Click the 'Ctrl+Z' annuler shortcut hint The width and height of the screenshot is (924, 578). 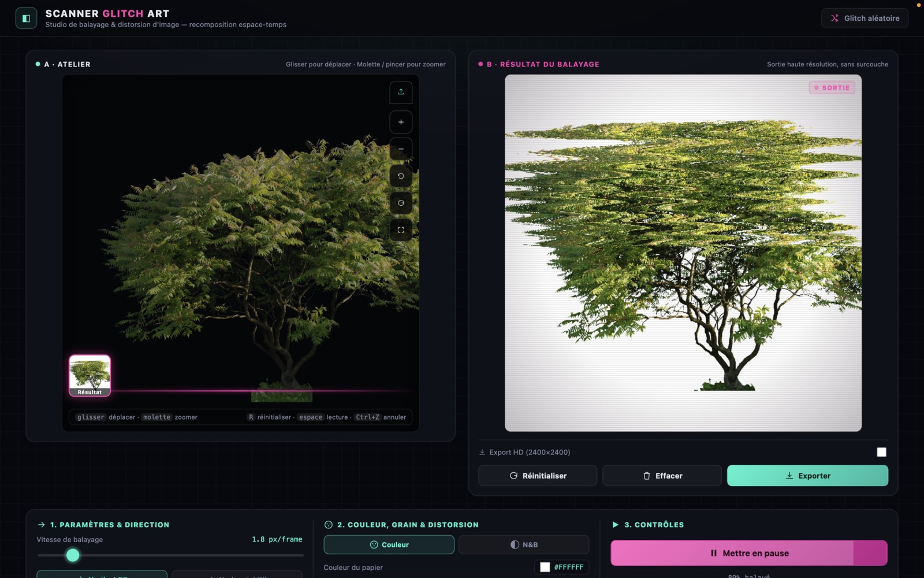pos(367,417)
